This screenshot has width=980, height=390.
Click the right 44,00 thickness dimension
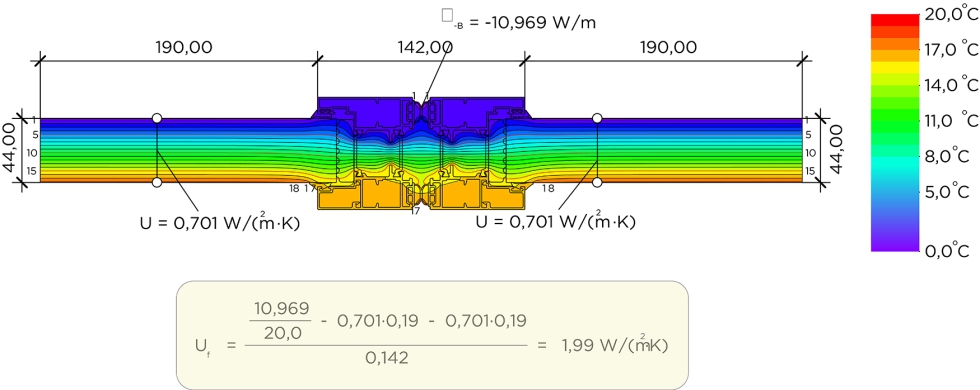(x=836, y=150)
